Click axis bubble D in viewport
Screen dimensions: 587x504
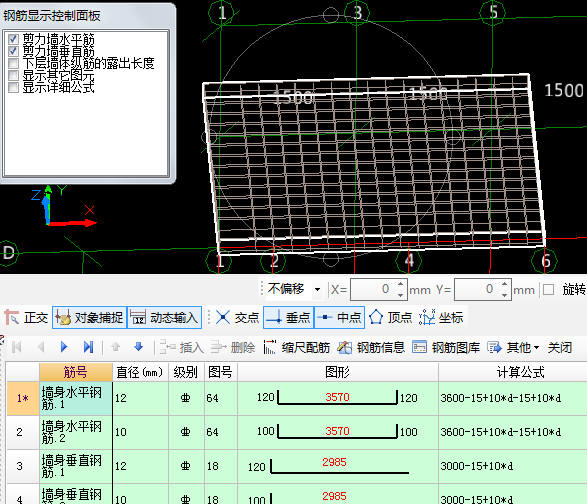8,253
